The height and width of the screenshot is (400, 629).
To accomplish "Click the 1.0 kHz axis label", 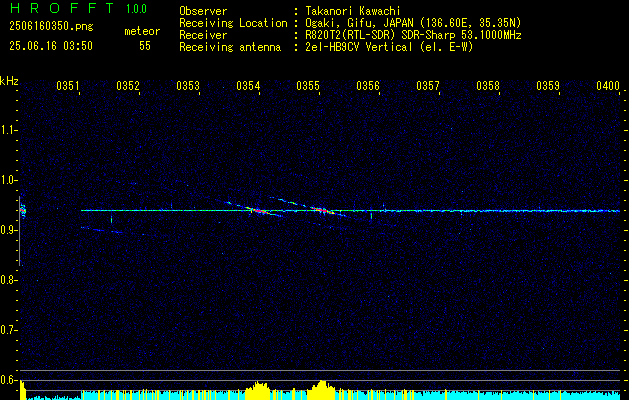I will (8, 180).
